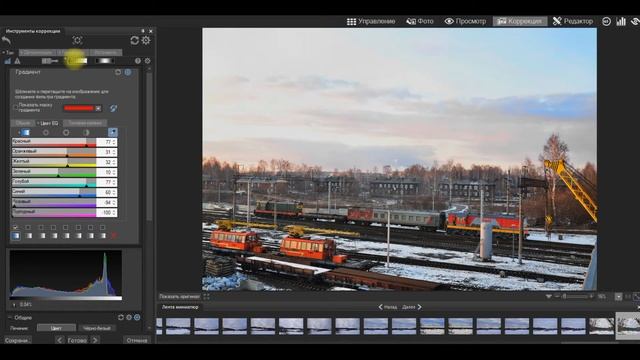The image size is (640, 360).
Task: Click the fullscreen icon next to Показать оригинал
Action: 207,296
